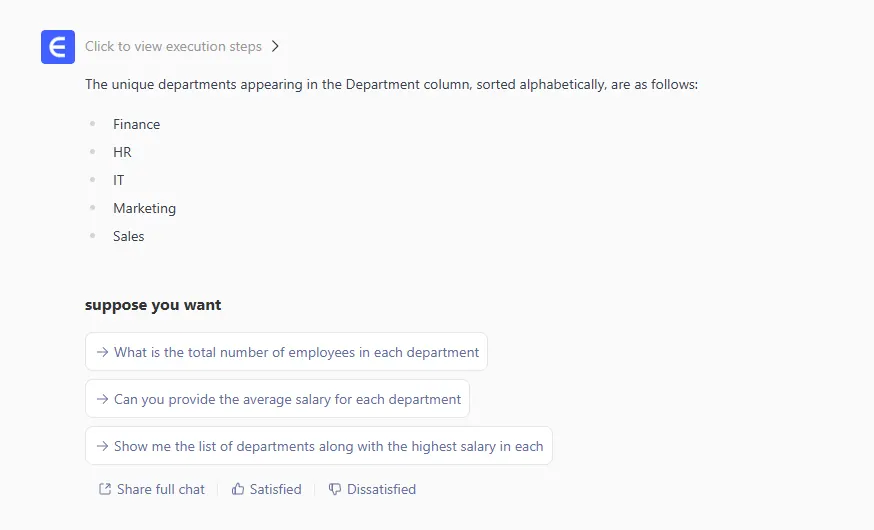Open "Click to view execution steps" text
874x530 pixels.
pos(173,46)
